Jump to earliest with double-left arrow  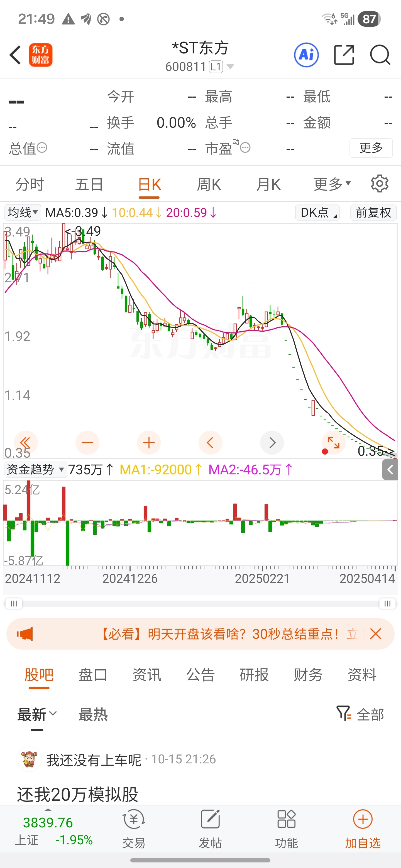pos(26,442)
